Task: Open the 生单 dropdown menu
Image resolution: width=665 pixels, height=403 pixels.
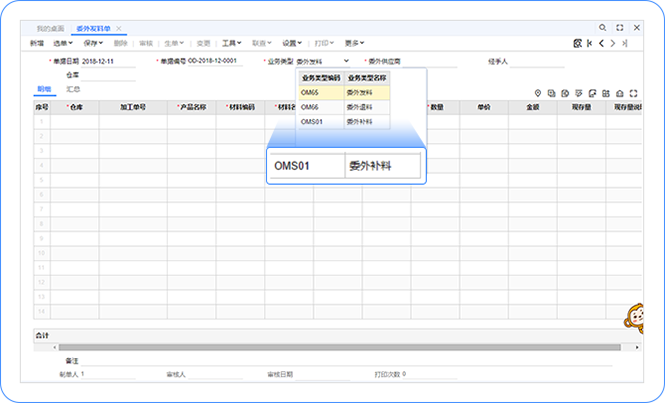Action: pyautogui.click(x=174, y=43)
